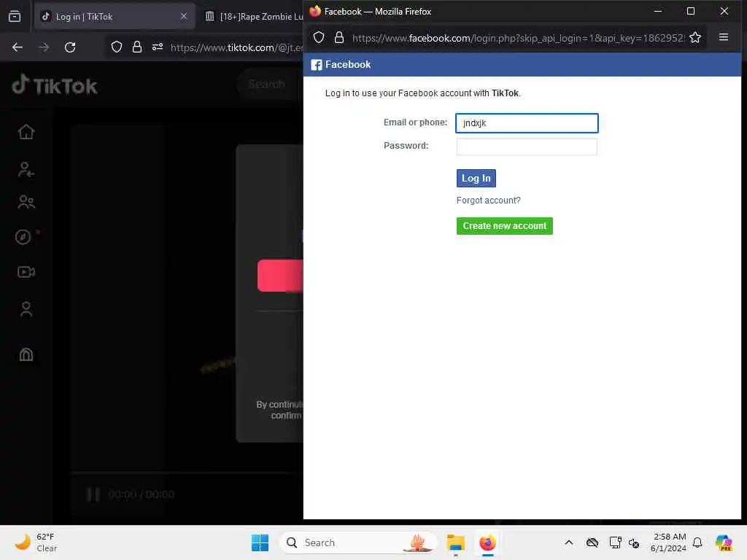Close the Log in | TikTok tab

click(184, 16)
